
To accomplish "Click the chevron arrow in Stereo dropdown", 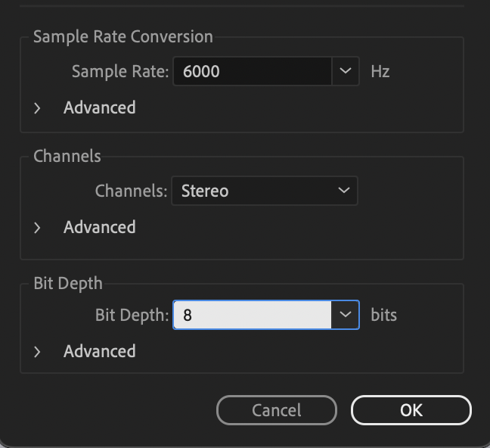I will 344,190.
